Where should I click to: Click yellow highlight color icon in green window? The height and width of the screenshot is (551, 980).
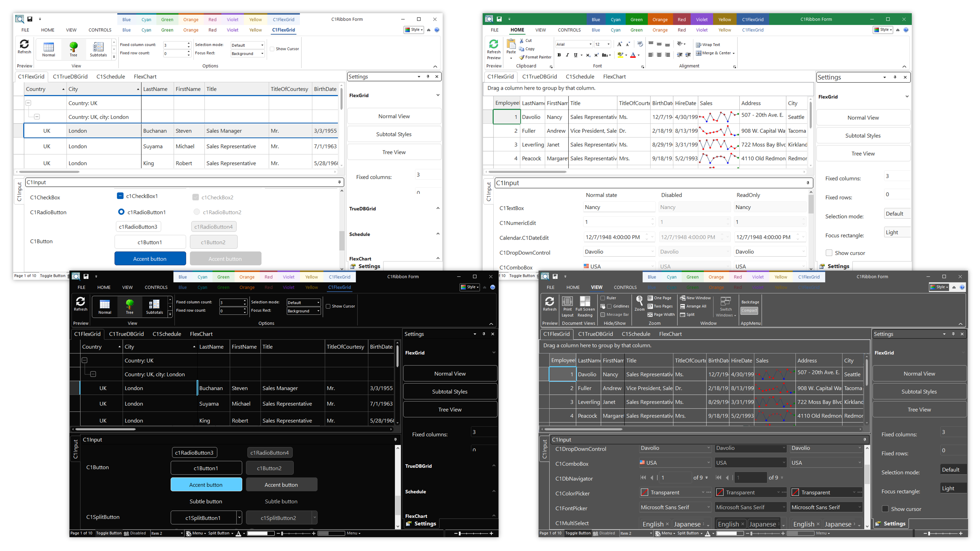pyautogui.click(x=620, y=55)
